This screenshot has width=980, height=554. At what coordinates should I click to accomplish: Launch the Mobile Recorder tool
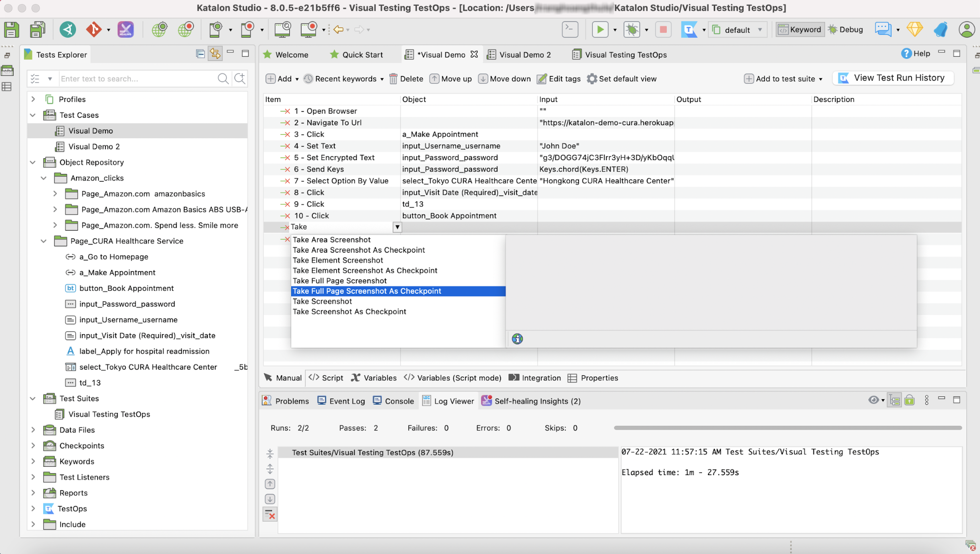(x=248, y=29)
